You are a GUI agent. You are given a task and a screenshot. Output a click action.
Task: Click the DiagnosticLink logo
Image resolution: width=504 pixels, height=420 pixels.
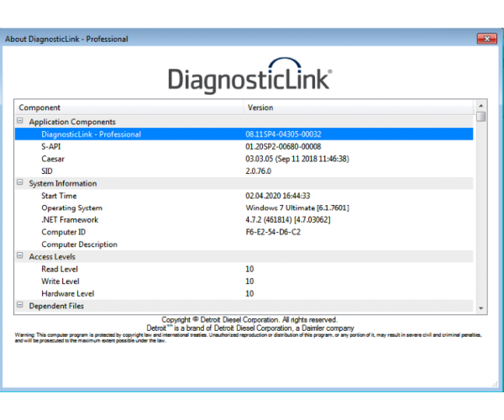click(250, 76)
